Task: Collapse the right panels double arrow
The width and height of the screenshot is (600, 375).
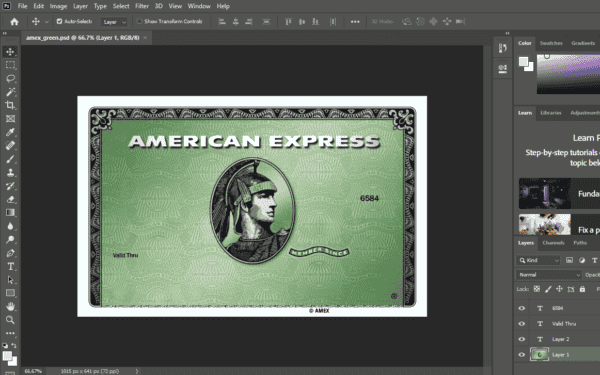Action: click(x=507, y=33)
